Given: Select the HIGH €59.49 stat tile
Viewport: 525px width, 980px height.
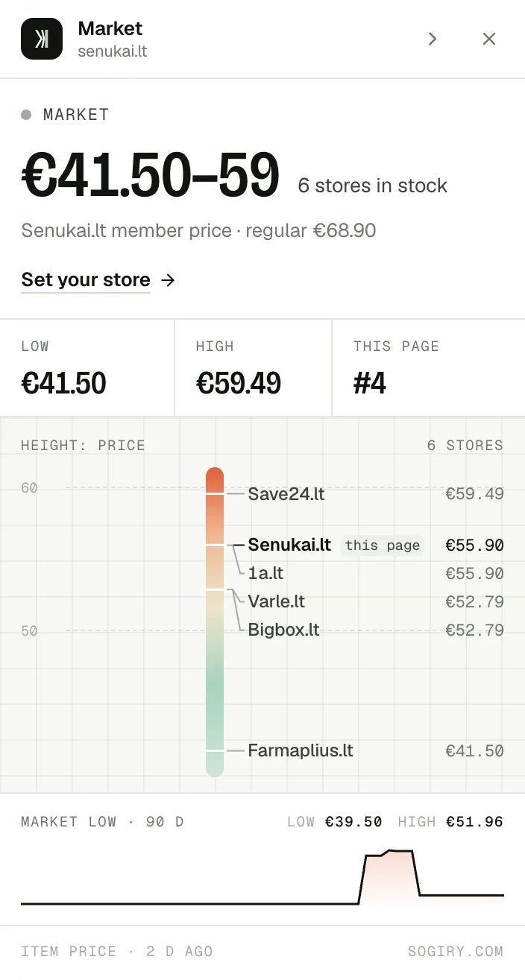Looking at the screenshot, I should (x=254, y=368).
